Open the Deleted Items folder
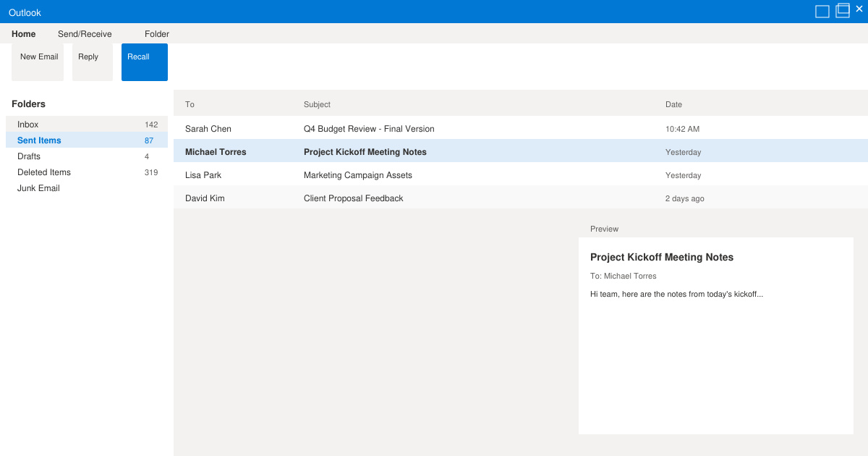This screenshot has height=456, width=868. 87,172
